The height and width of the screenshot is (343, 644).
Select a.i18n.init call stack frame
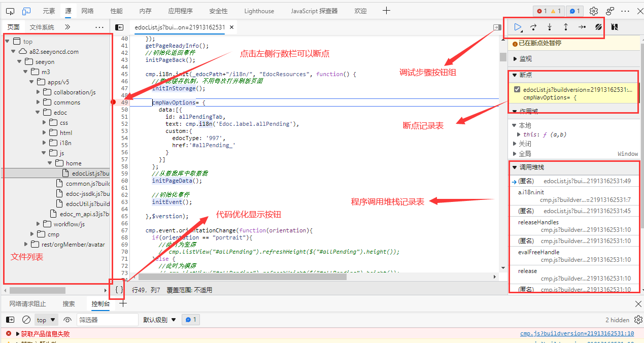573,196
